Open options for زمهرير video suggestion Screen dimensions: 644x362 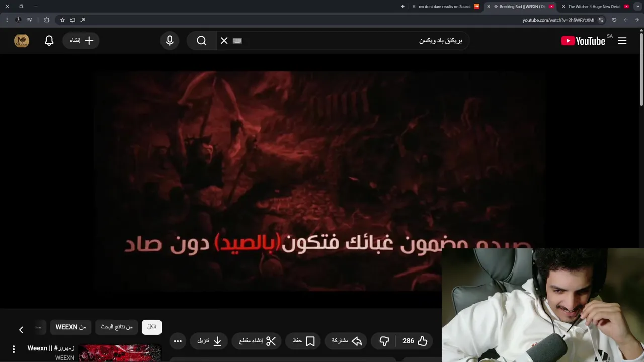[14, 349]
